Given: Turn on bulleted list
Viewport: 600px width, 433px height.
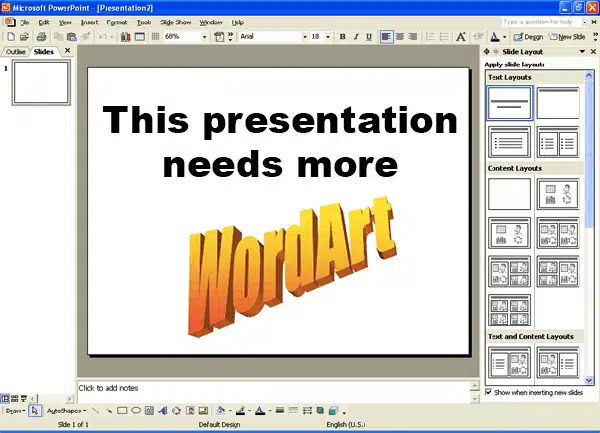Looking at the screenshot, I should pyautogui.click(x=444, y=37).
